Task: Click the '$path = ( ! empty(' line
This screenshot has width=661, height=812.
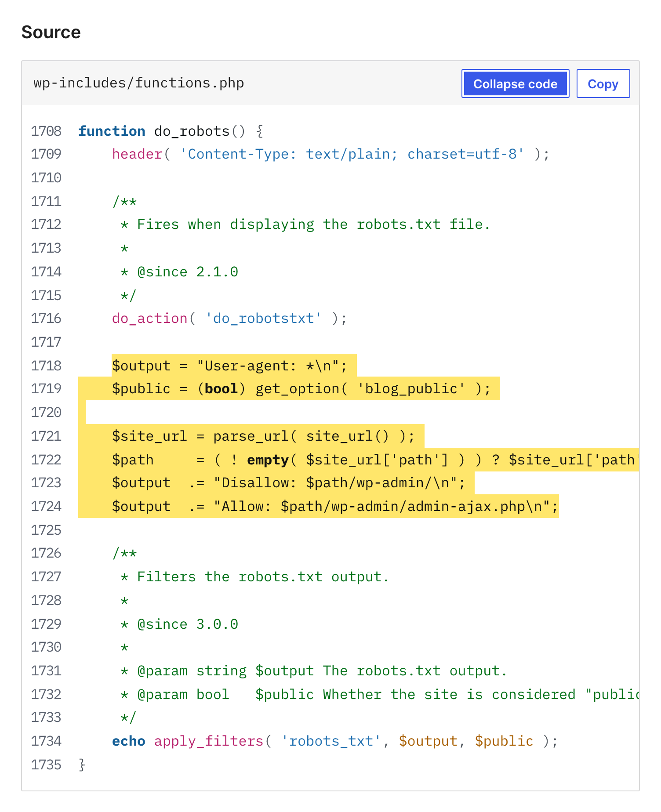Action: [x=375, y=460]
